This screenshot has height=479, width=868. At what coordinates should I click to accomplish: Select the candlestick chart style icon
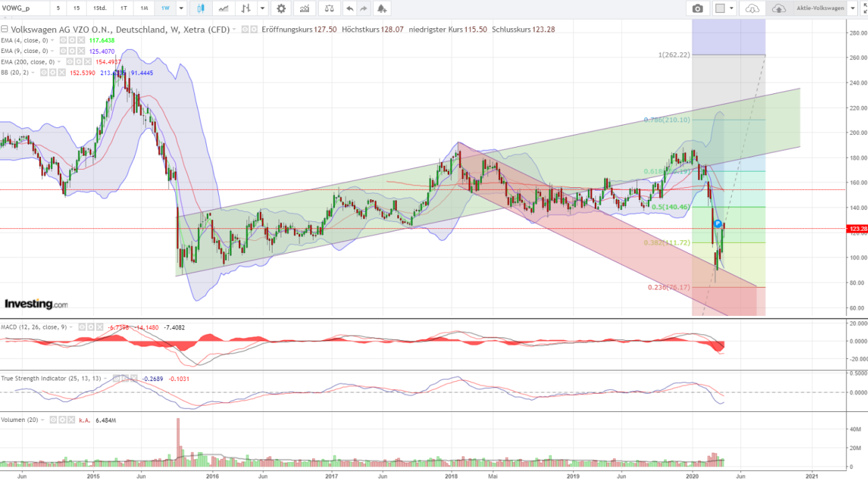201,9
